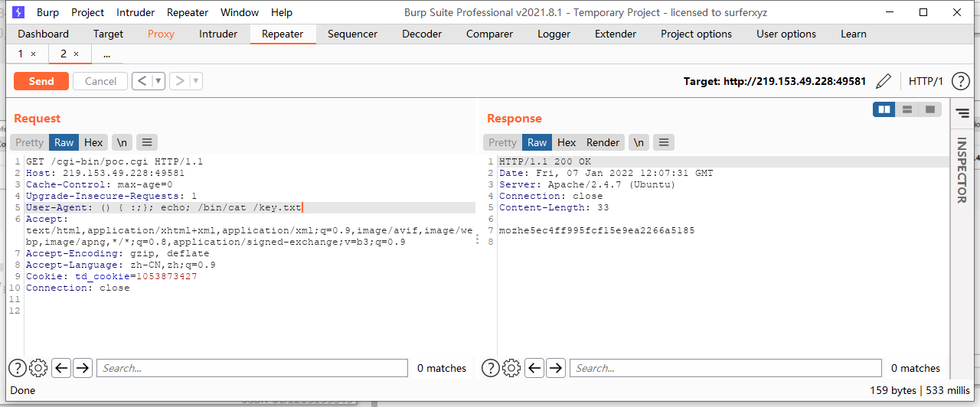Add new Repeater tab with ...
This screenshot has height=407, width=980.
(106, 54)
